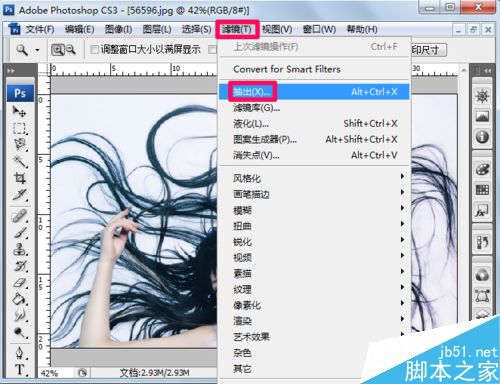This screenshot has width=500, height=384.
Task: Open the zoom tool preset dropdown arrow
Action: pos(37,50)
